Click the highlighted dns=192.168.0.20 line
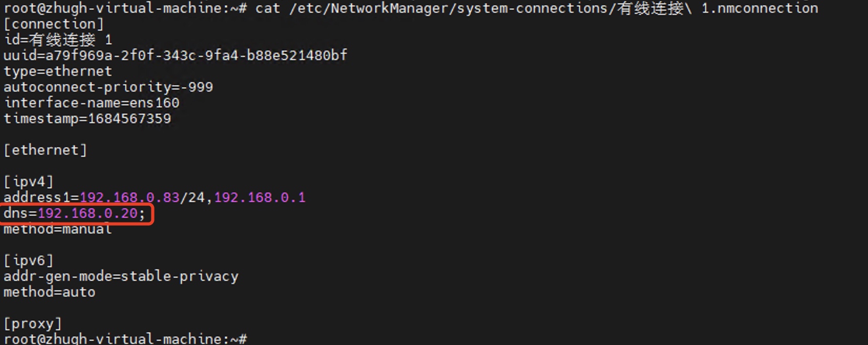This screenshot has height=345, width=868. coord(74,214)
